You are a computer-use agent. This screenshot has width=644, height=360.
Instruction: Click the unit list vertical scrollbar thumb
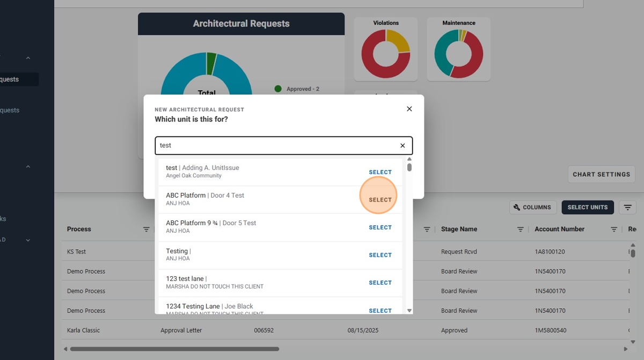(409, 167)
